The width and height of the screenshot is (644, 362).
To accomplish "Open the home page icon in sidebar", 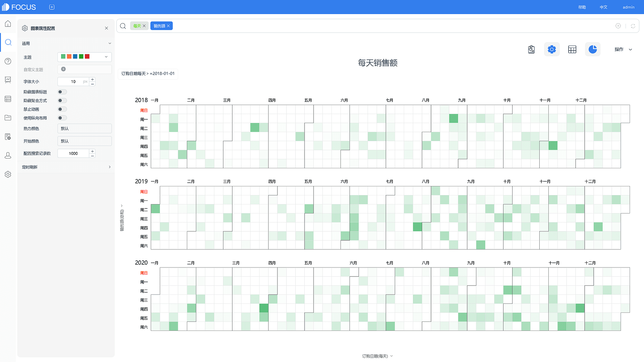I will [8, 24].
